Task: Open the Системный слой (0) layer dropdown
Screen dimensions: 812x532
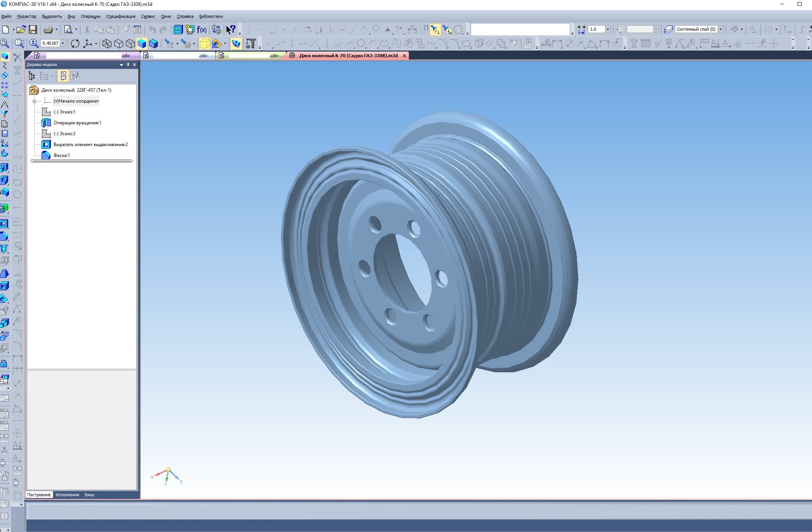Action: 721,29
